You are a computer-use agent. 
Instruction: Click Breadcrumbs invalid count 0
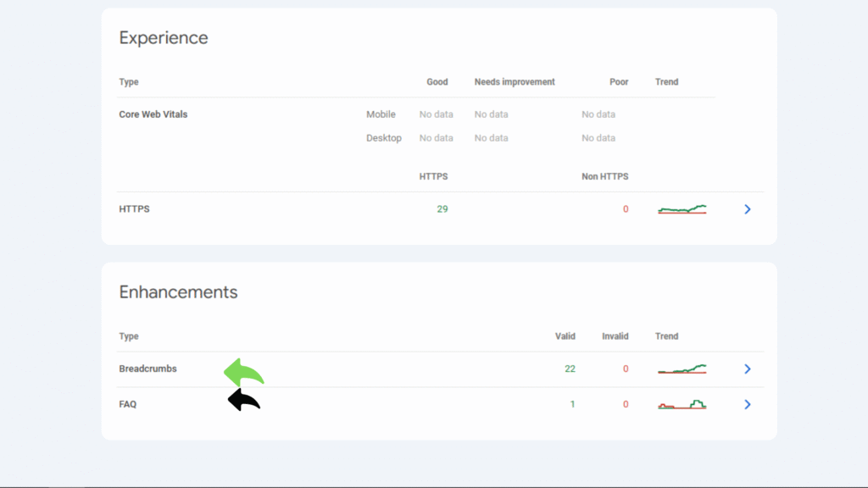[x=626, y=369]
